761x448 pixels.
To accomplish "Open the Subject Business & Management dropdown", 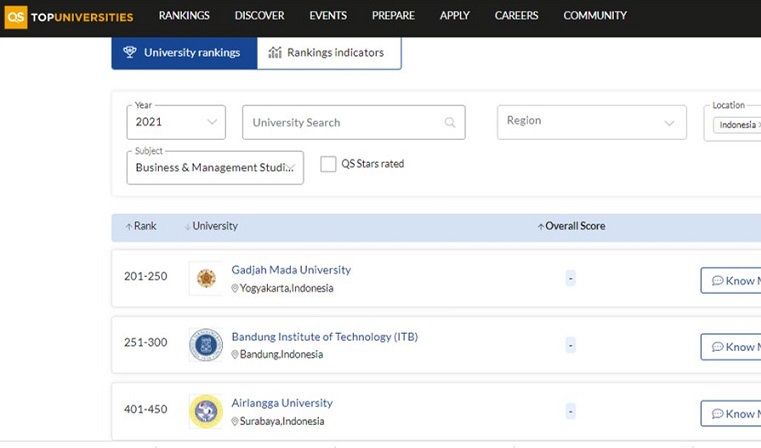I will click(215, 167).
